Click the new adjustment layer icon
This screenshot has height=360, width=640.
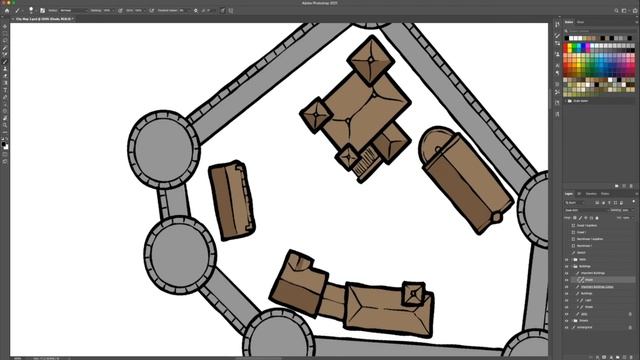611,357
